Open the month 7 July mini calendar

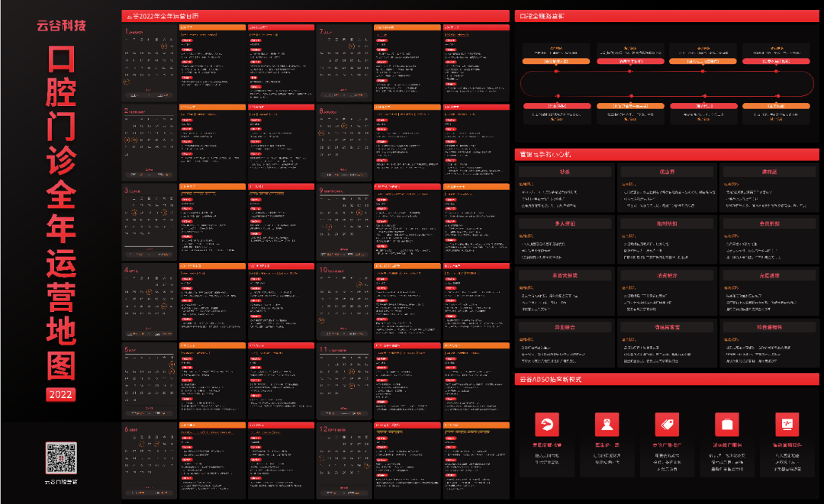click(343, 63)
